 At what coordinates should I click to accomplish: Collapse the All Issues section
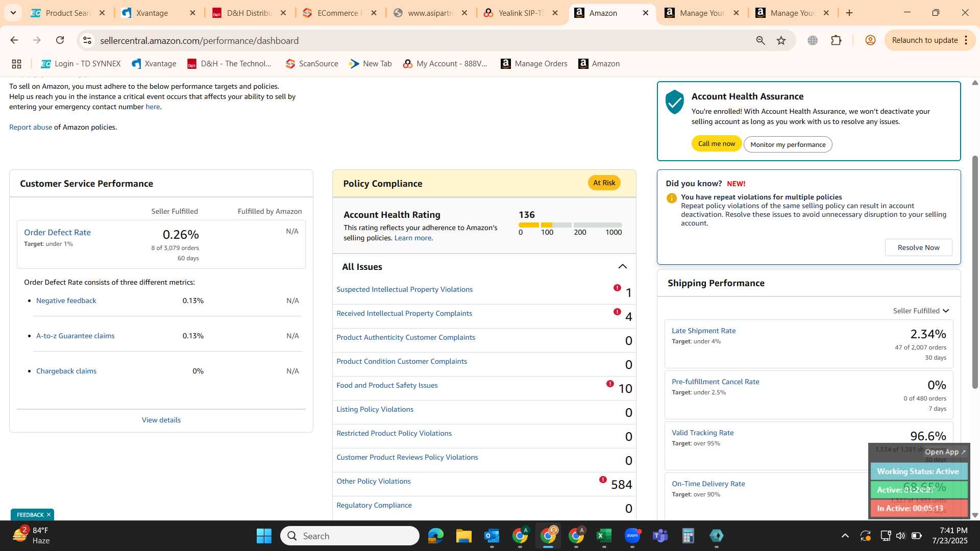pos(622,266)
